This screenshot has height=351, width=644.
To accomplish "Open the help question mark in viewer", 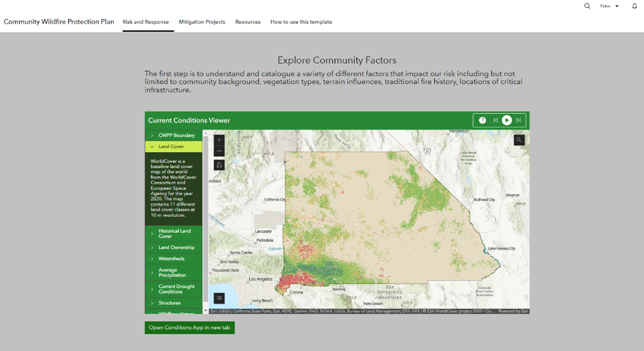I will point(482,120).
